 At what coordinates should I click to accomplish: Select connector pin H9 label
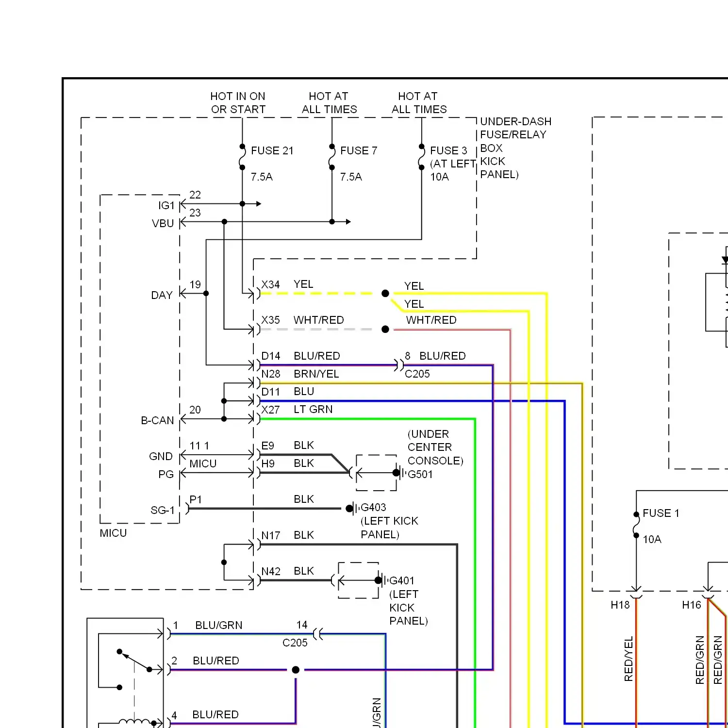(x=268, y=464)
